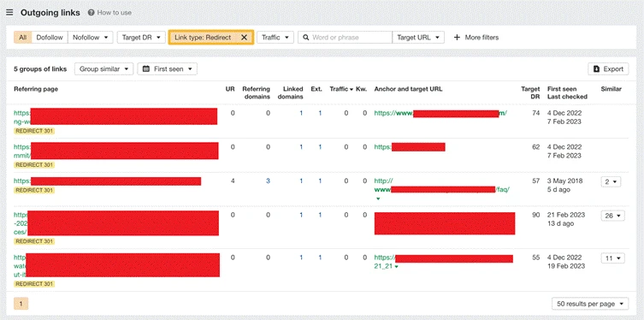This screenshot has height=320, width=644.
Task: Click the Link type: Redirect filter label
Action: pos(203,38)
